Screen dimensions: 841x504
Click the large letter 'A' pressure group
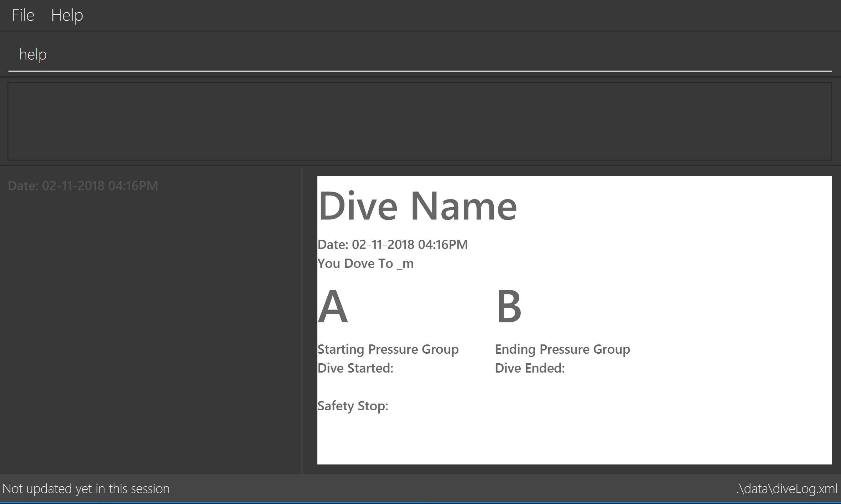coord(332,306)
